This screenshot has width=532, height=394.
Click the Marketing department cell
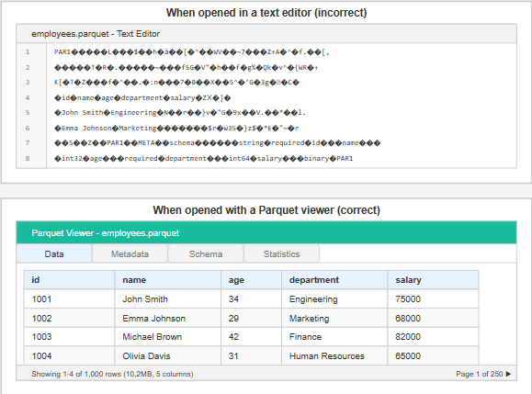(x=334, y=318)
